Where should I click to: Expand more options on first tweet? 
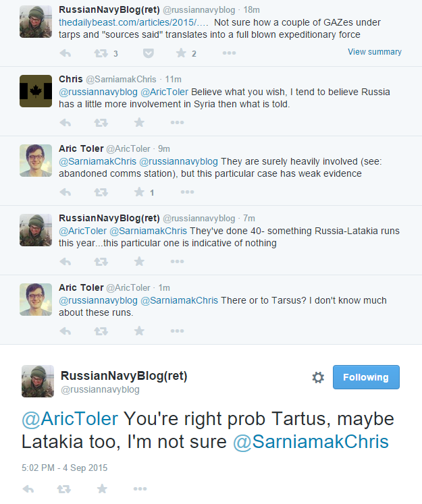[x=229, y=53]
